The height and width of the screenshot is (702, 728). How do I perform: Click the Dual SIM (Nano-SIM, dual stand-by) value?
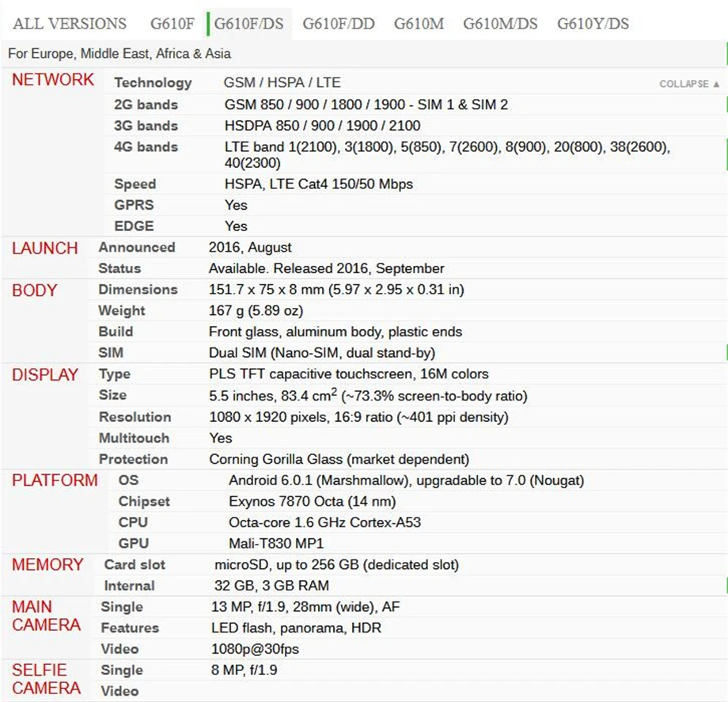(x=322, y=353)
